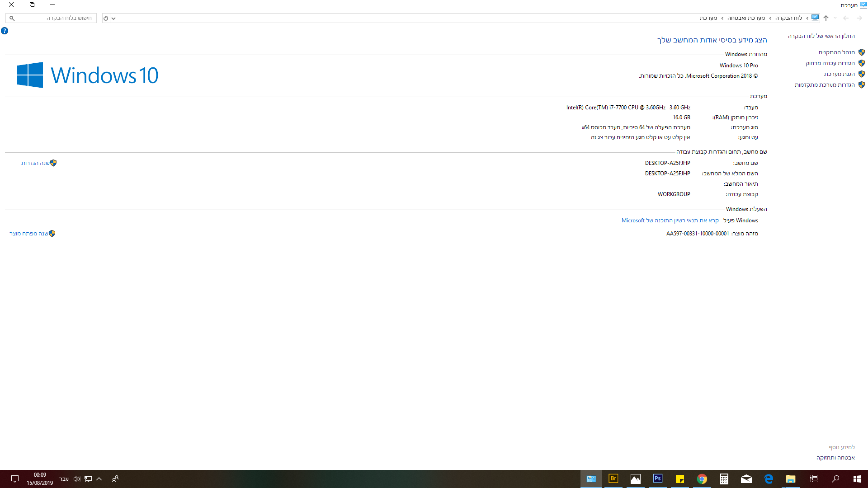Screen dimensions: 868x488
Task: Click the Change settings (שנה הגדרות) link
Action: (x=35, y=163)
